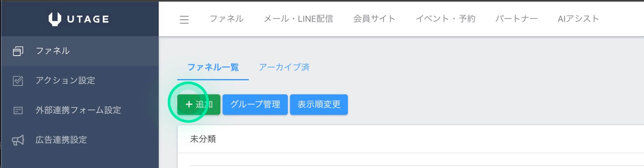Image resolution: width=644 pixels, height=168 pixels.
Task: Click the 未分類 group header
Action: click(410, 139)
